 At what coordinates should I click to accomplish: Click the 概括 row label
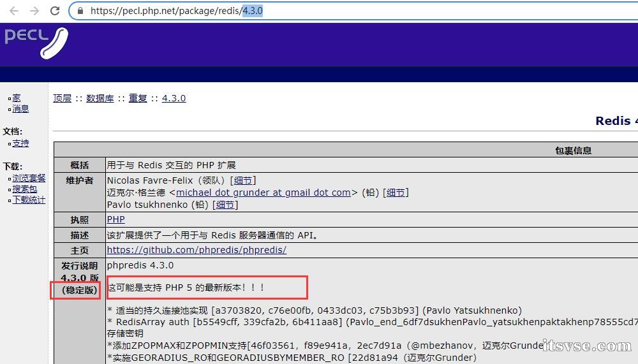[x=79, y=165]
